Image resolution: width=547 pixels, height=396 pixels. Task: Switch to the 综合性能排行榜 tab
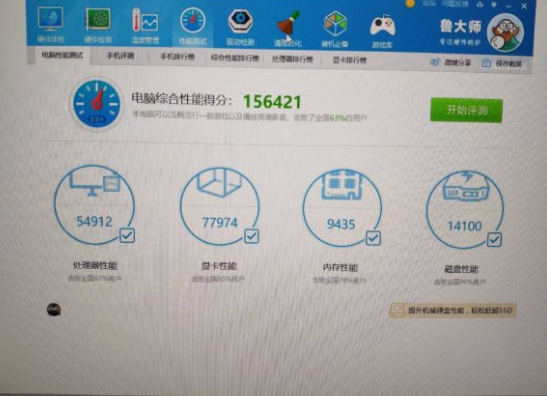(235, 58)
